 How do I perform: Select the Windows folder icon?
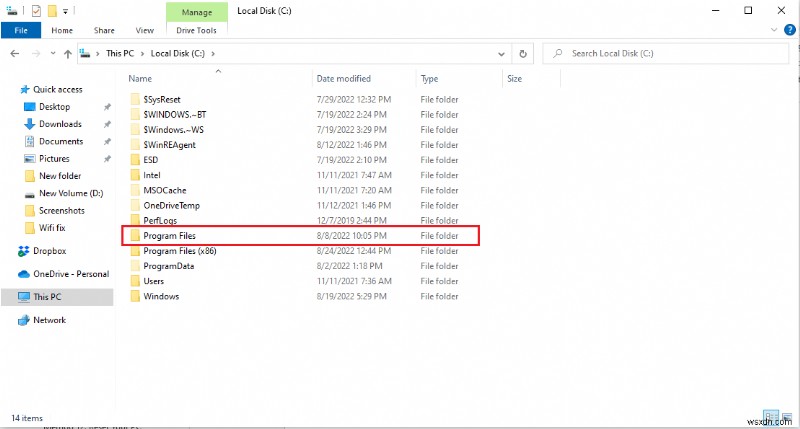tap(135, 296)
